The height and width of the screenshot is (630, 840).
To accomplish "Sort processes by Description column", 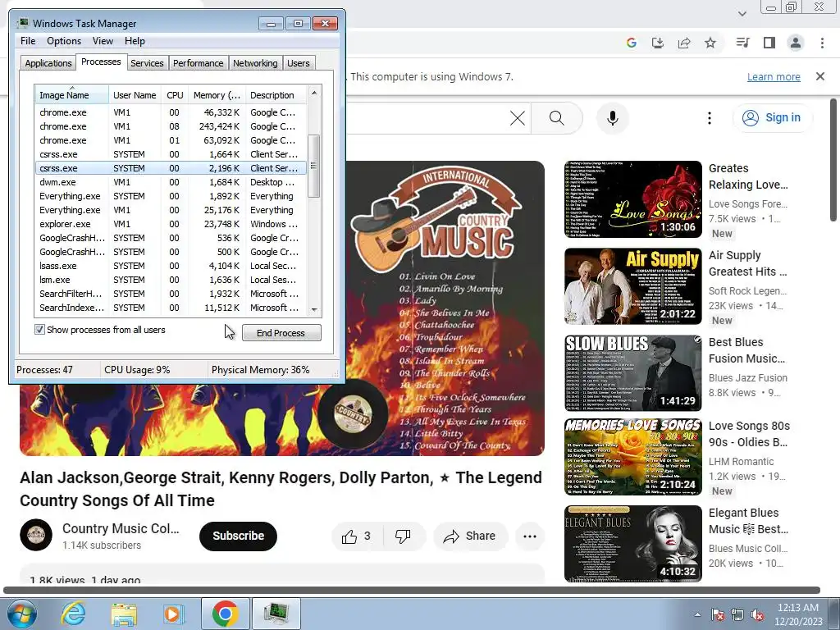I will pos(276,95).
